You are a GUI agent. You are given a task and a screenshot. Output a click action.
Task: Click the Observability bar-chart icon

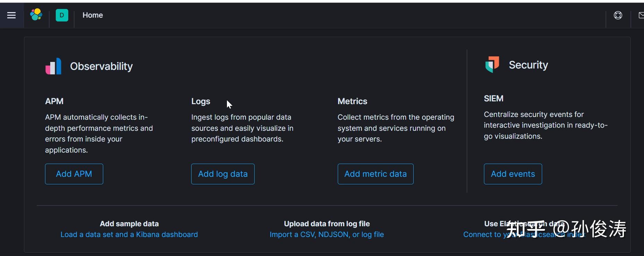point(53,66)
